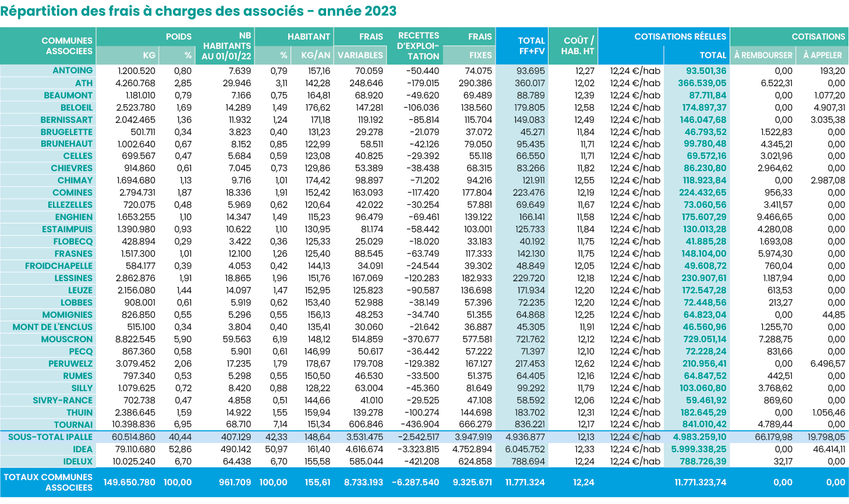Click ATH's cotisation total 366.539,05
849x504 pixels.
coord(702,83)
